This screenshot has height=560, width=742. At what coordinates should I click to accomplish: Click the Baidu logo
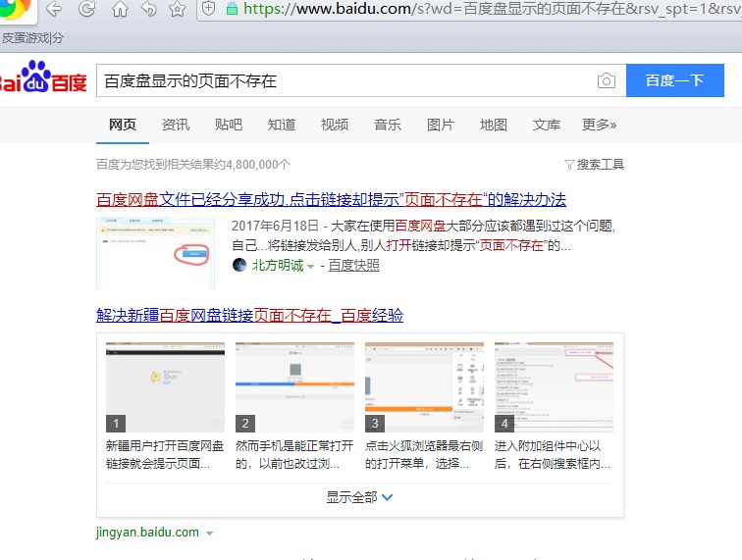pyautogui.click(x=42, y=76)
